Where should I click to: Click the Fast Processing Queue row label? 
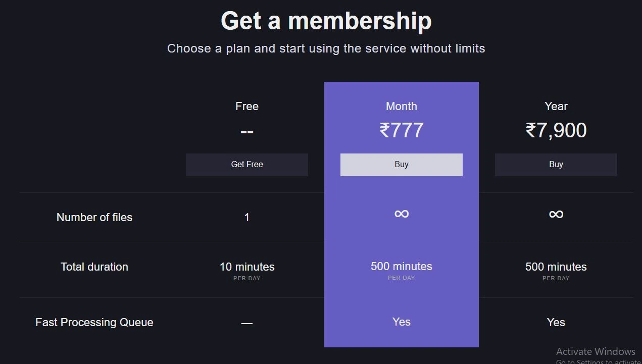pyautogui.click(x=94, y=323)
